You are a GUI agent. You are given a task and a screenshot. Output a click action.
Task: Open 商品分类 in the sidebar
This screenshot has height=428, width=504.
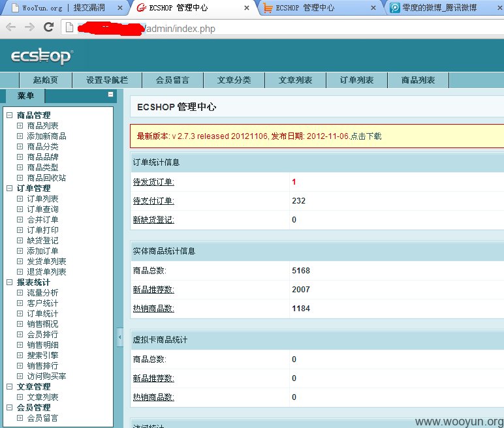[x=42, y=147]
